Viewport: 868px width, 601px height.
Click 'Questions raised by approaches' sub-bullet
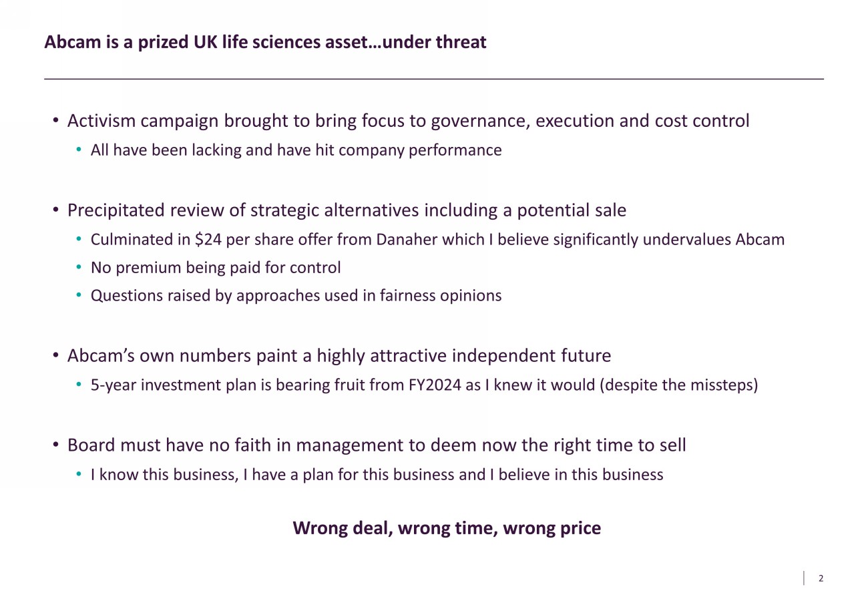296,296
